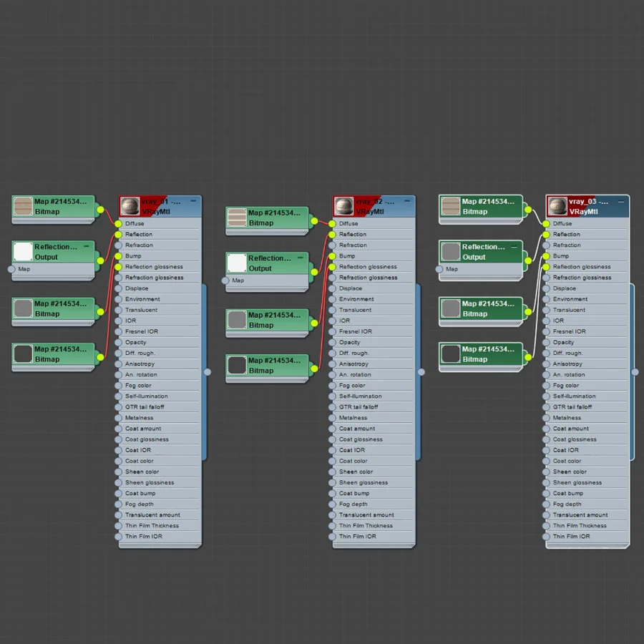Collapse the vray_02 VRayMtl node
The width and height of the screenshot is (644, 644).
407,201
